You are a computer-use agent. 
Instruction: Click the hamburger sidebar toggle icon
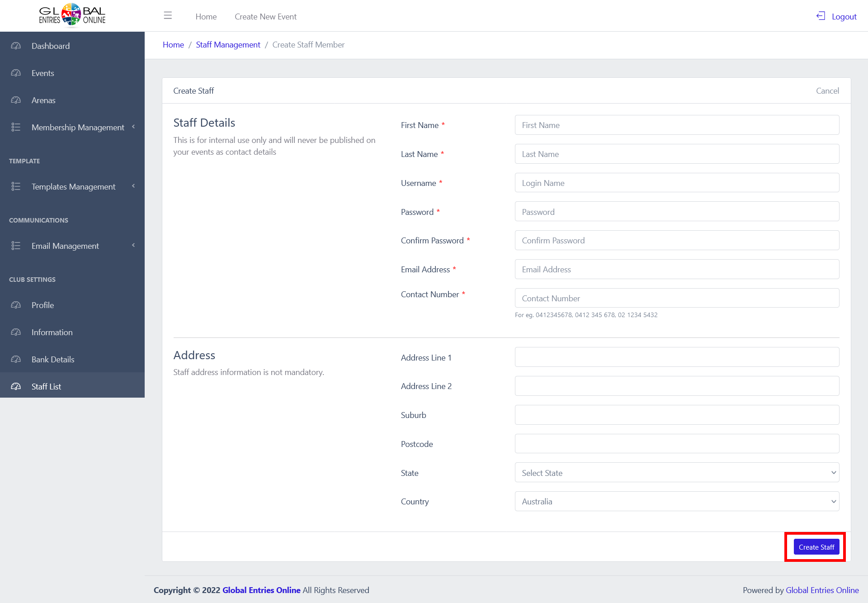pyautogui.click(x=168, y=16)
